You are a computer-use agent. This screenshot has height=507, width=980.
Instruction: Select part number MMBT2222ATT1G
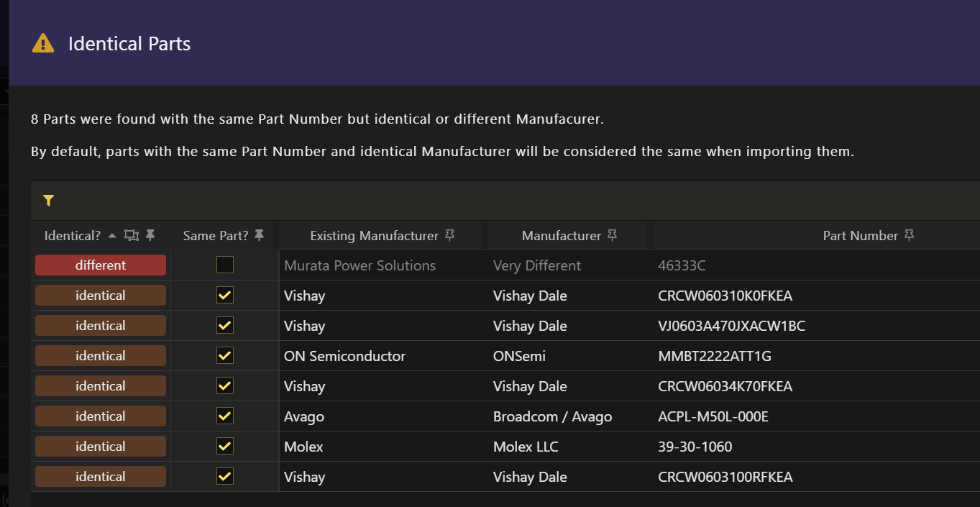tap(715, 356)
